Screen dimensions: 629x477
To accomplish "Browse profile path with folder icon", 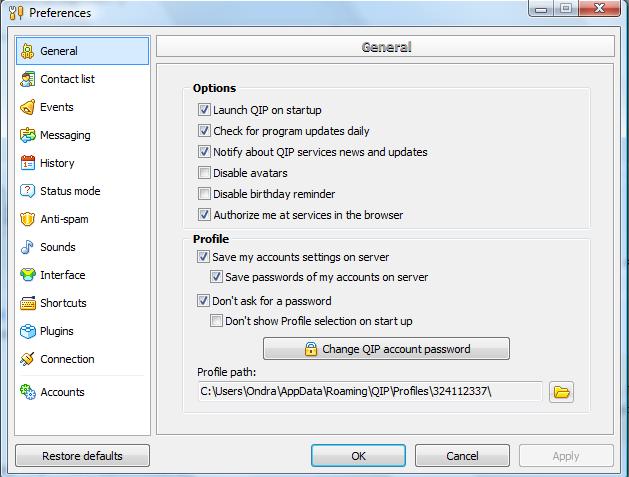I will pyautogui.click(x=562, y=392).
